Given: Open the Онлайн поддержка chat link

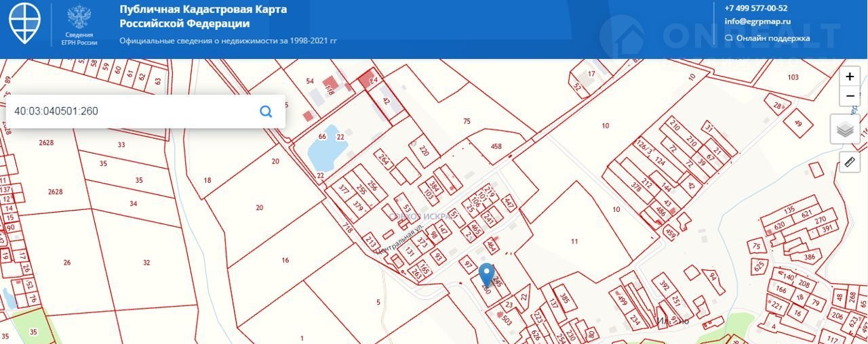Looking at the screenshot, I should click(x=772, y=38).
